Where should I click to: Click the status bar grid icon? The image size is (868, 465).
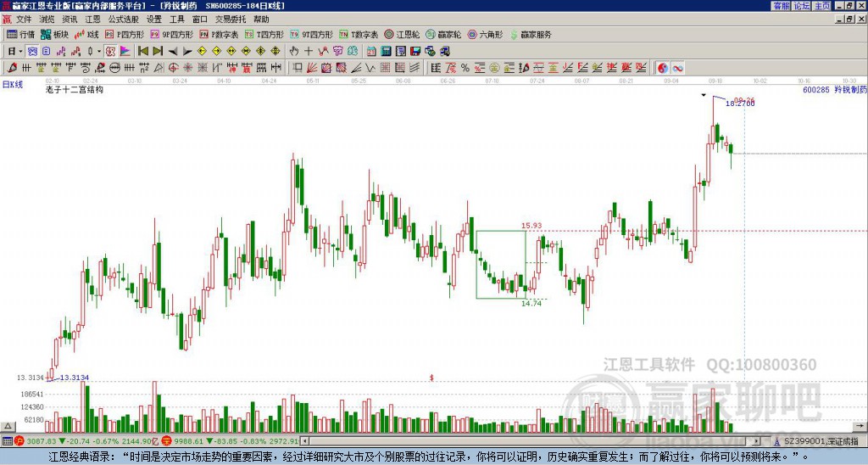pos(7,441)
